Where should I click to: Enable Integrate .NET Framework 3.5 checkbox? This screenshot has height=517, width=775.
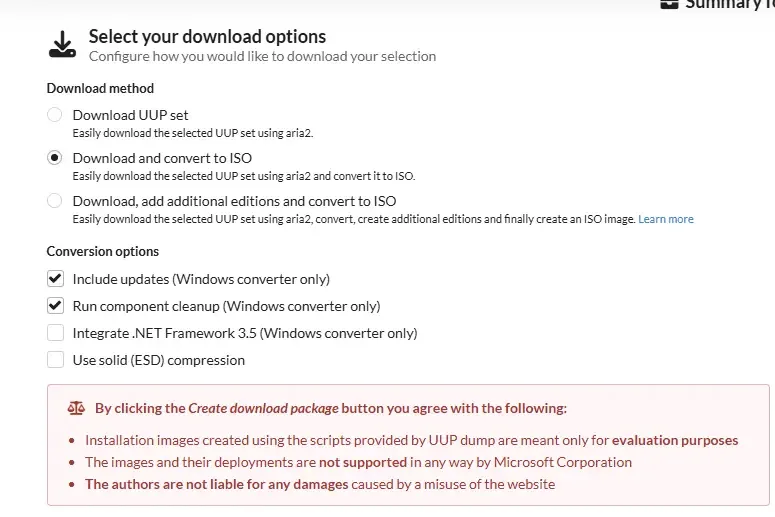click(55, 333)
